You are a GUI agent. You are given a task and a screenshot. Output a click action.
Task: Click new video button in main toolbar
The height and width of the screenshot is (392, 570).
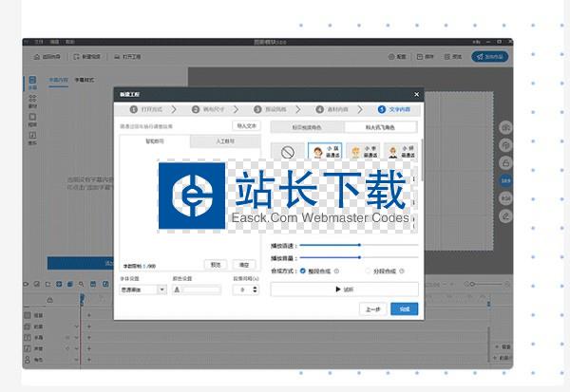click(86, 57)
